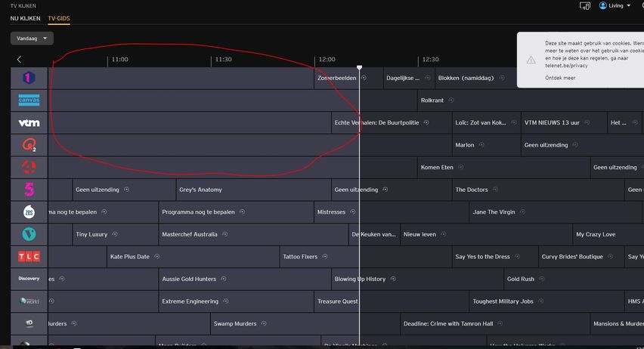Click record icon next to Aussie Gold Hunters
644x349 pixels.
[x=224, y=279]
